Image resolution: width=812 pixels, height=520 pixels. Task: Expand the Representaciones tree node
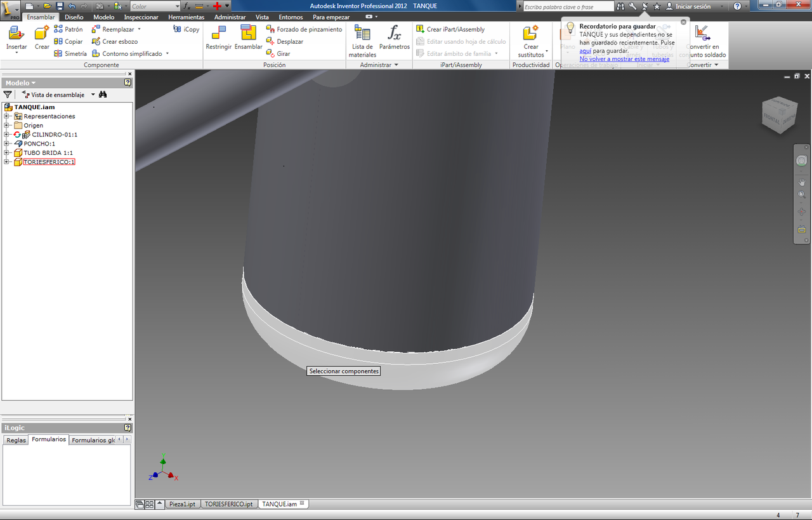[6, 116]
